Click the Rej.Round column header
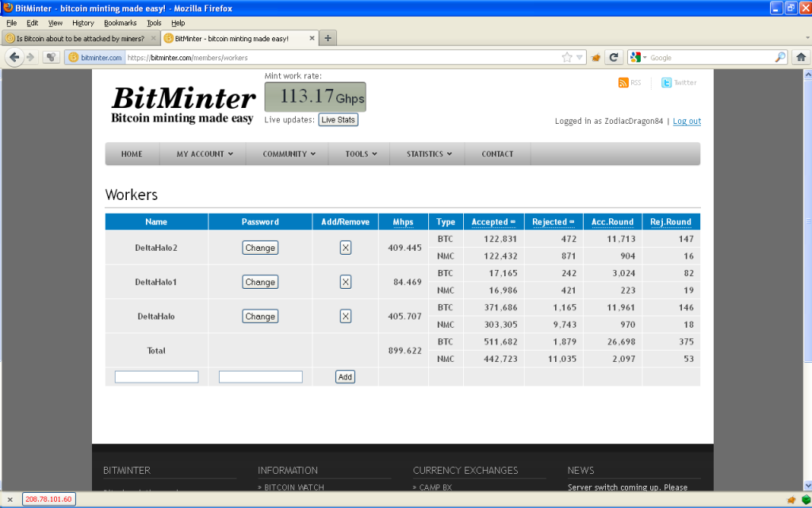Viewport: 812px width, 508px height. [671, 222]
